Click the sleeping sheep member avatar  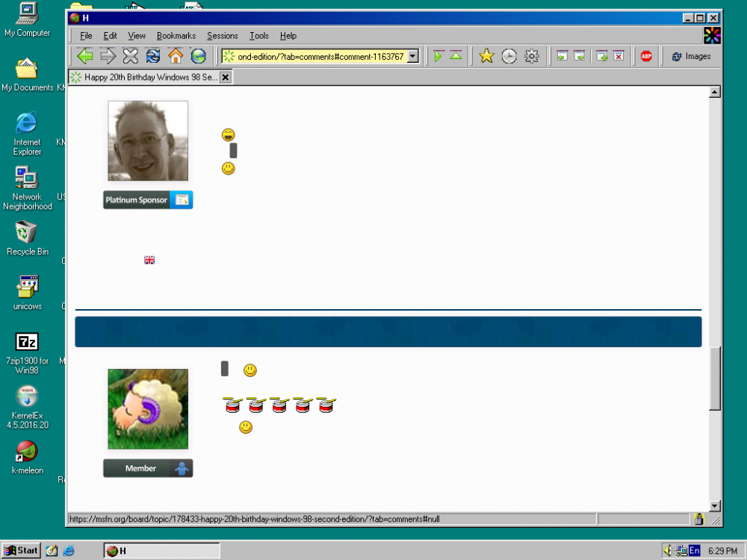pos(147,408)
